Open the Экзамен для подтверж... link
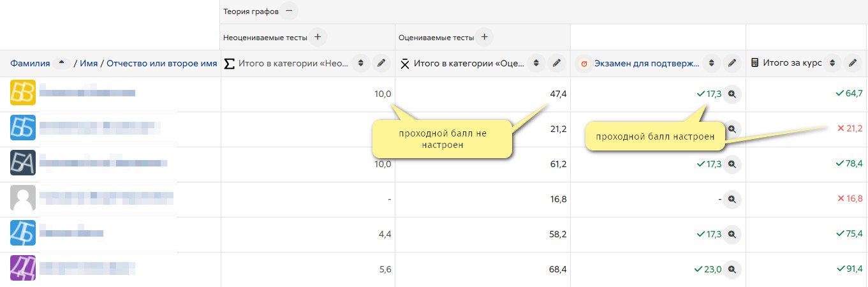The image size is (868, 287). pyautogui.click(x=646, y=63)
